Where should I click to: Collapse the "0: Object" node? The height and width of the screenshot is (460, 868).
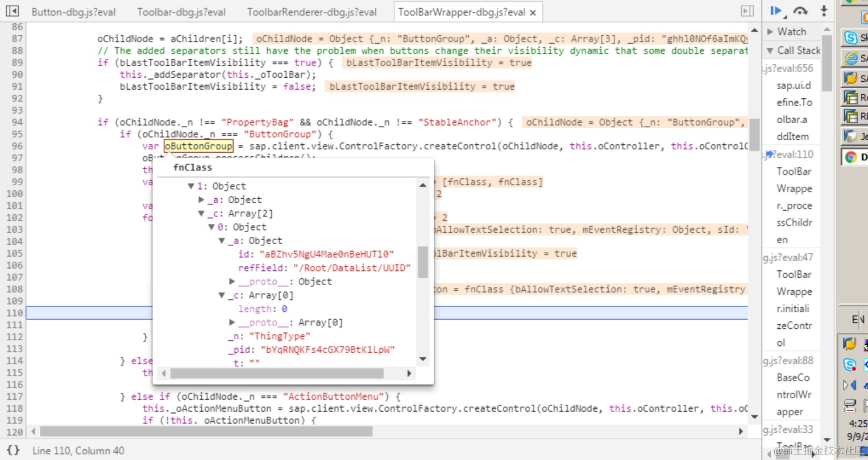pos(211,227)
